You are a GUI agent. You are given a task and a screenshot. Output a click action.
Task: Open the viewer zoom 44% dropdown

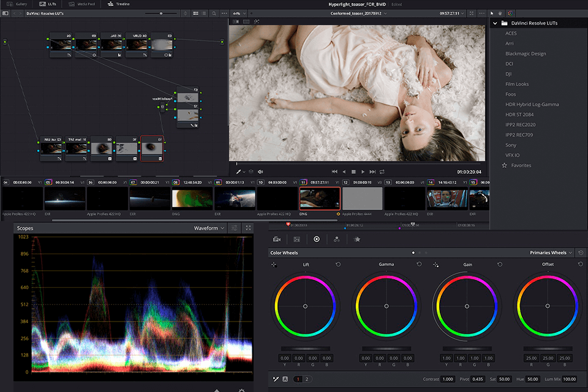(x=239, y=13)
